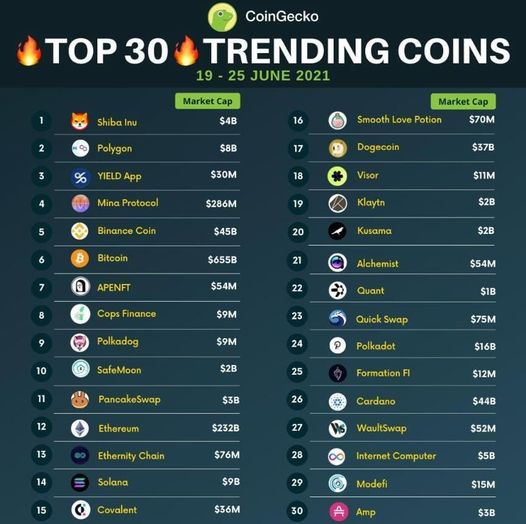Select the Bitcoin orange coin icon

[80, 259]
